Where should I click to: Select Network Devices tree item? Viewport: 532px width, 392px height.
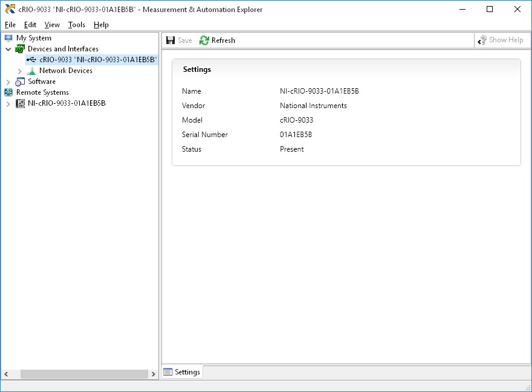66,71
